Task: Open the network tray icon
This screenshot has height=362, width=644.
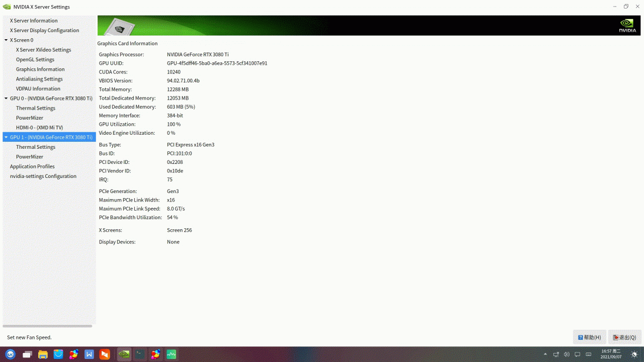Action: click(x=556, y=354)
